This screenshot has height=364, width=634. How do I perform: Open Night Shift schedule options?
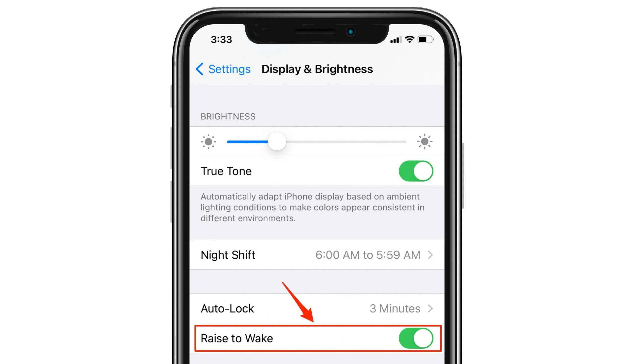pos(317,254)
